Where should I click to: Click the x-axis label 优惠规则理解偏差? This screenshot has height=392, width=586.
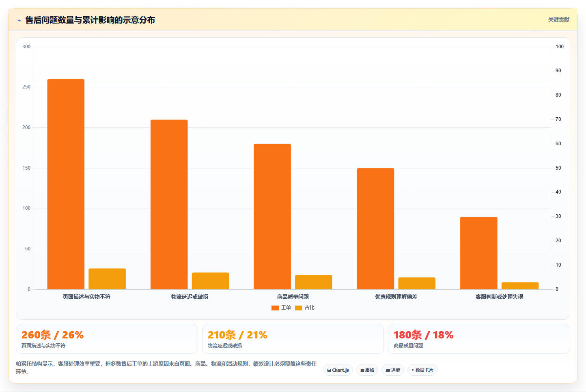click(396, 297)
